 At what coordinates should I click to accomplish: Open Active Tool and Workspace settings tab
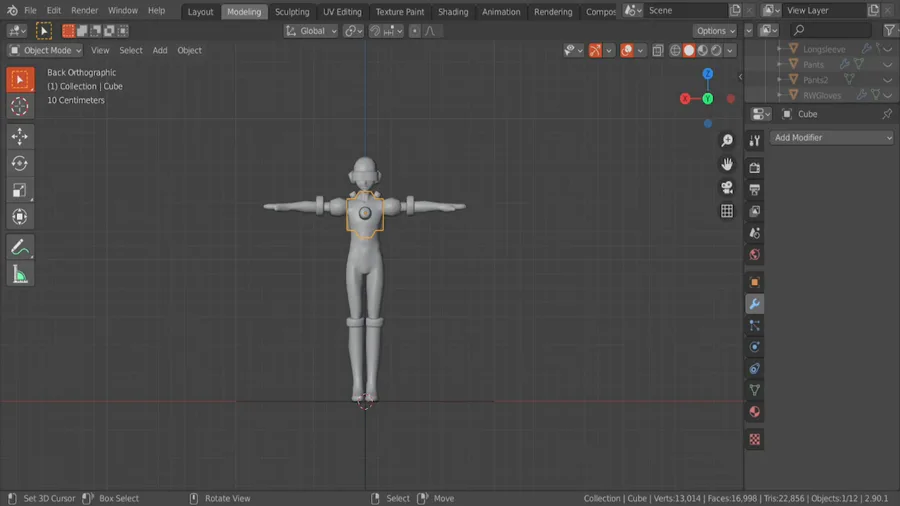pos(755,141)
